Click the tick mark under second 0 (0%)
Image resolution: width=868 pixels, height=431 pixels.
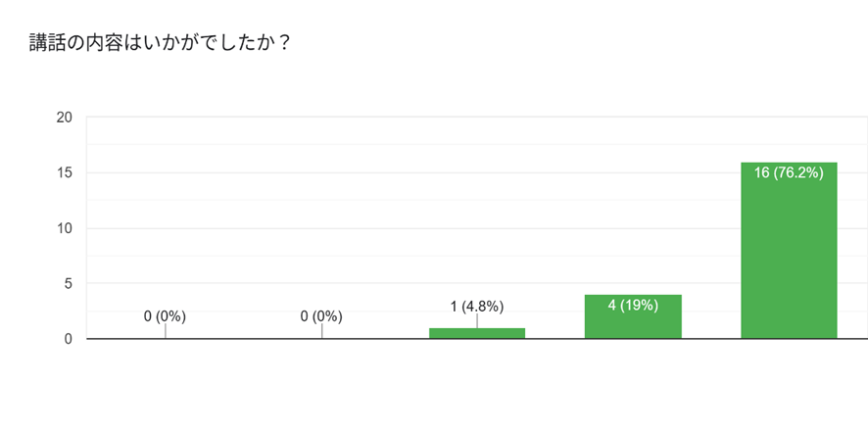(x=321, y=331)
